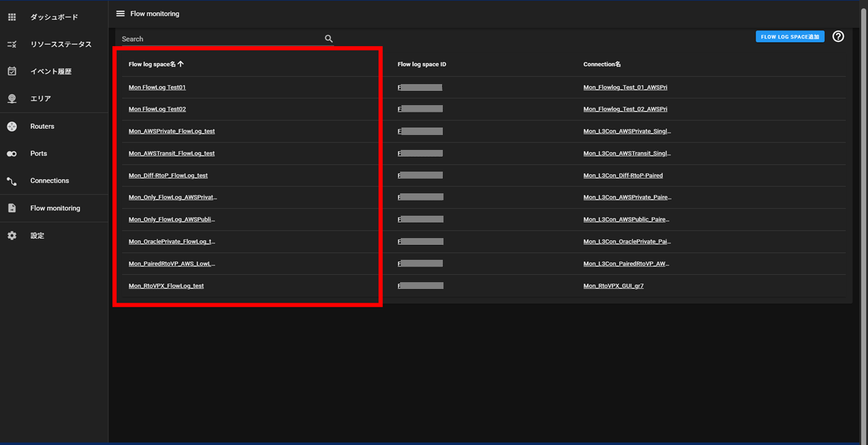The height and width of the screenshot is (445, 868).
Task: Focus the Search input field
Action: point(221,39)
